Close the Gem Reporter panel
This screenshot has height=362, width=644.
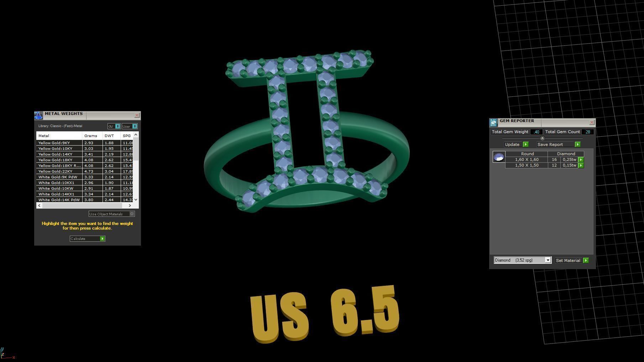pyautogui.click(x=592, y=122)
